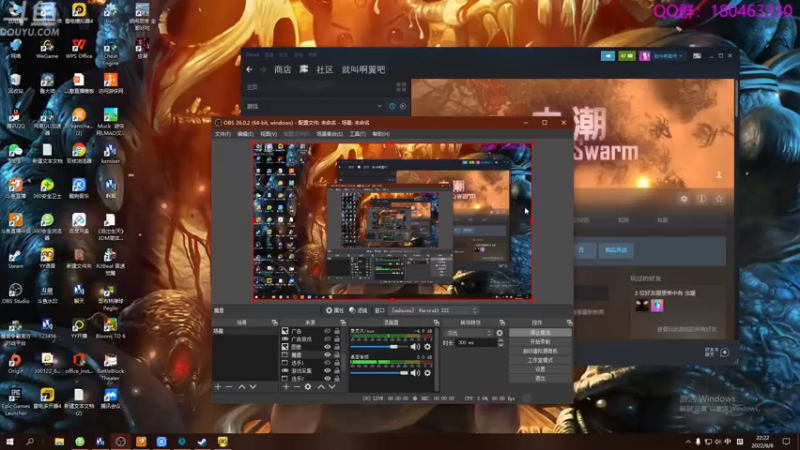The height and width of the screenshot is (450, 800).
Task: Pop out the Scene Transitions dock panel
Action: [x=502, y=322]
